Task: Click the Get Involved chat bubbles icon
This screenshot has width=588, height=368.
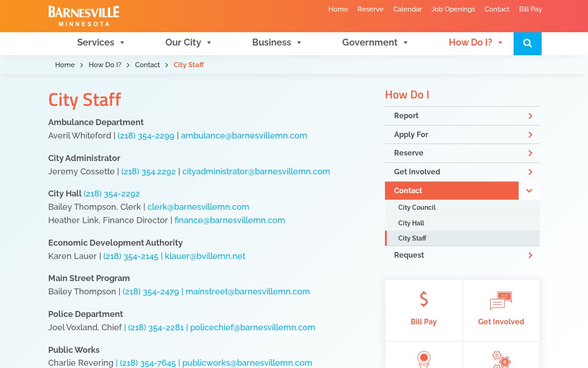Action: click(x=501, y=301)
